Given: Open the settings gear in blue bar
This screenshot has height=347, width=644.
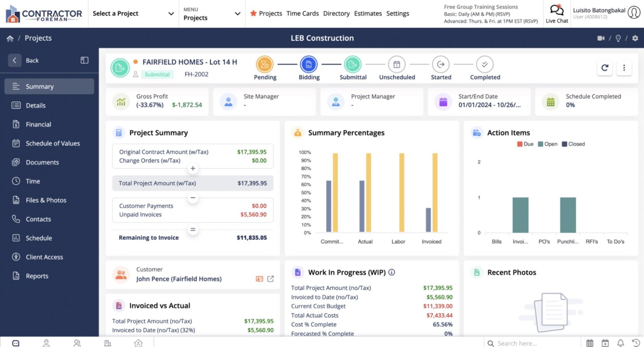Looking at the screenshot, I should pos(635,39).
